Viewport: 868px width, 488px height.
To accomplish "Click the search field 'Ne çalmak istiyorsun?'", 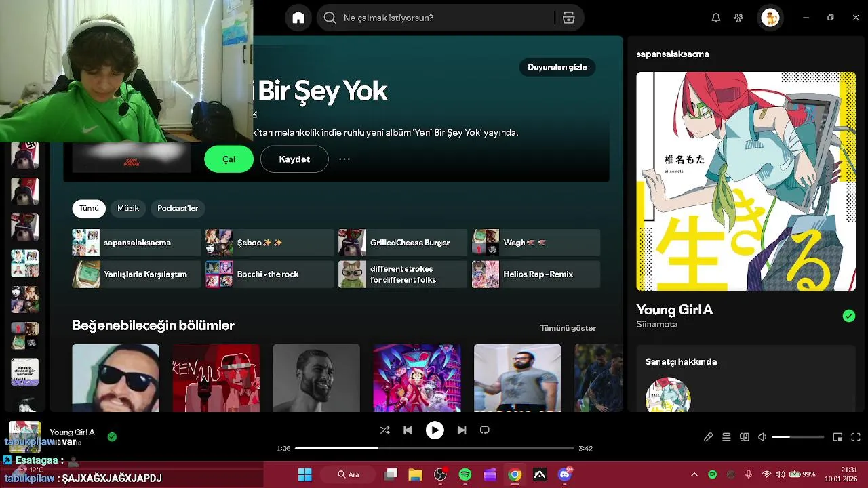I will pyautogui.click(x=450, y=18).
